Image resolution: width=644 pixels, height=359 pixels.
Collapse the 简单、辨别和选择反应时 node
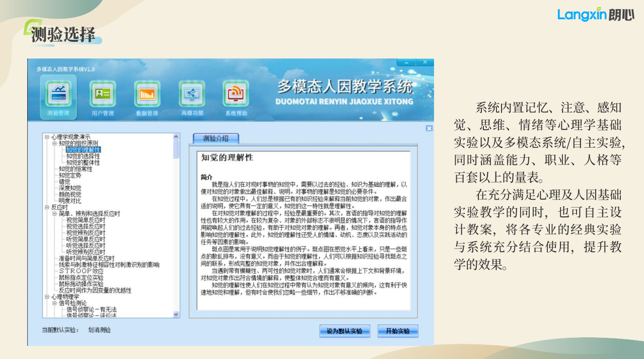55,214
